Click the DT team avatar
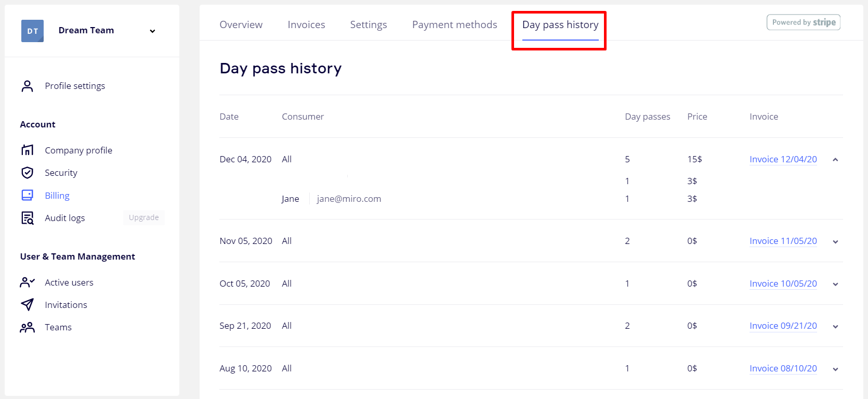Viewport: 868px width, 399px height. 32,31
